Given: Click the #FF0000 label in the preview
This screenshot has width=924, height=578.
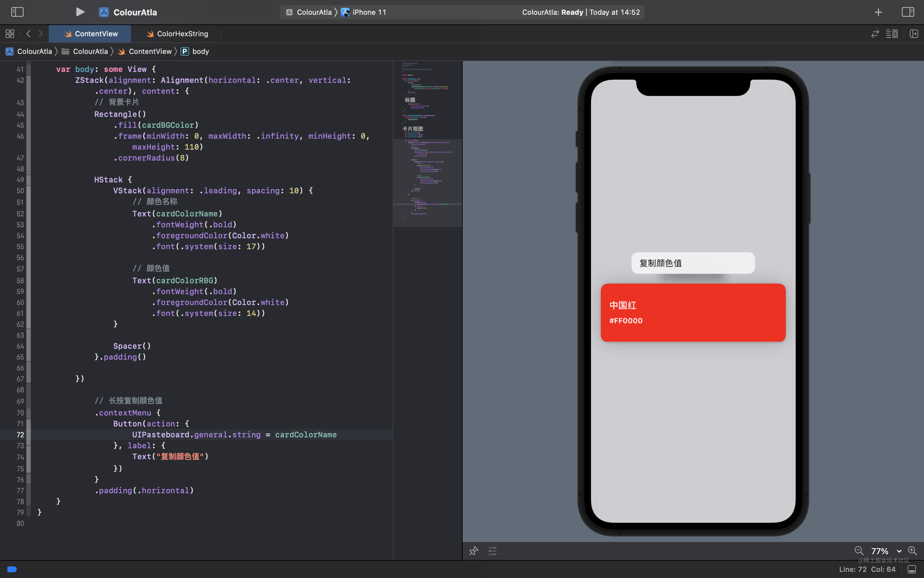Looking at the screenshot, I should click(x=626, y=321).
